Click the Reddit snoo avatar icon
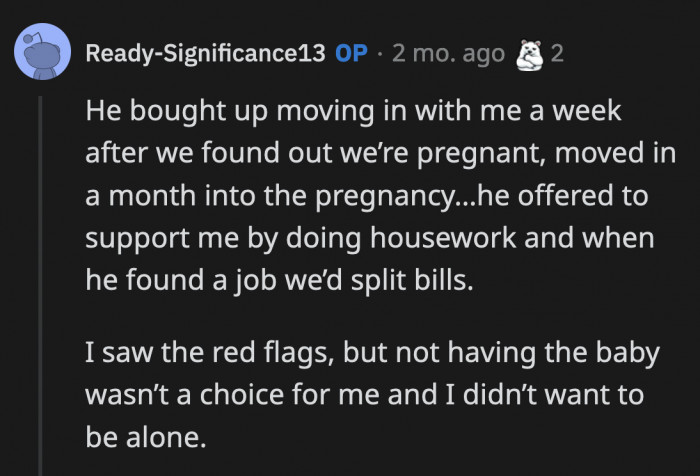 click(x=41, y=53)
